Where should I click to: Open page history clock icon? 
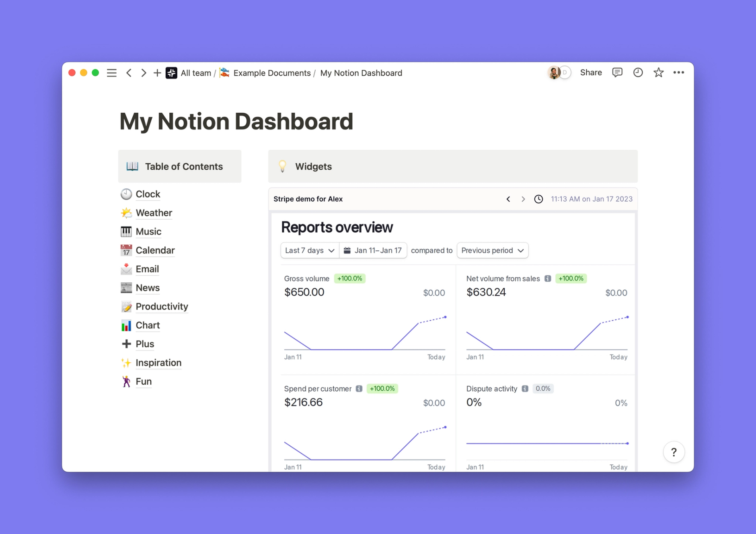pyautogui.click(x=638, y=72)
